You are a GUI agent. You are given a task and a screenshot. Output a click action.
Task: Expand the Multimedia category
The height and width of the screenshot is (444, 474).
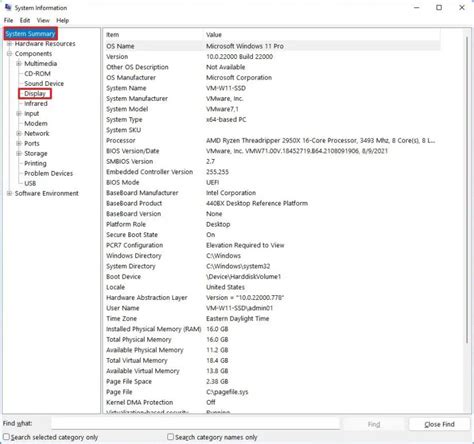[x=19, y=64]
